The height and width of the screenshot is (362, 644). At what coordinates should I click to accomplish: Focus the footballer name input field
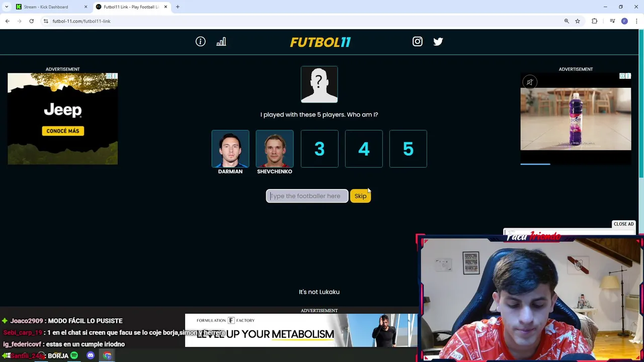307,196
